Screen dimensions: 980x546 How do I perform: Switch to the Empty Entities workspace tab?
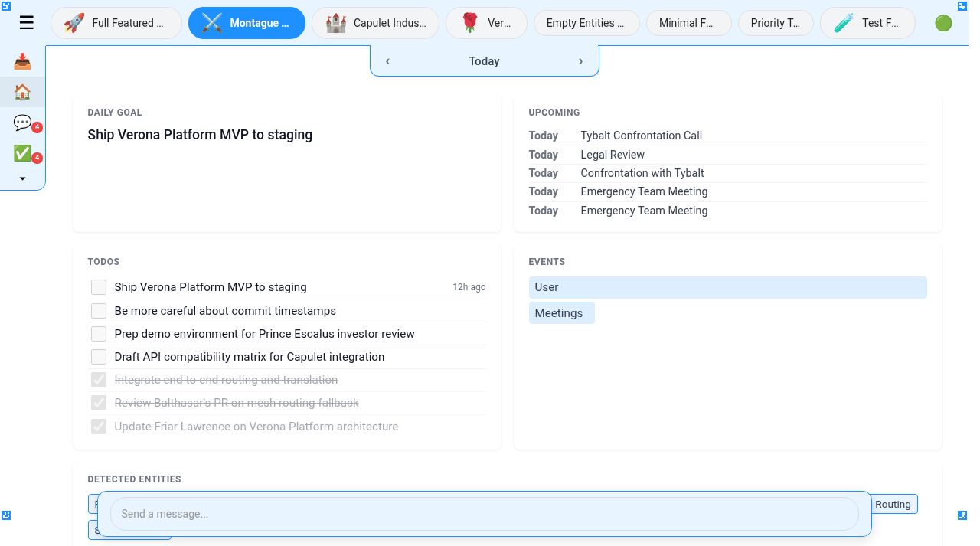(586, 22)
